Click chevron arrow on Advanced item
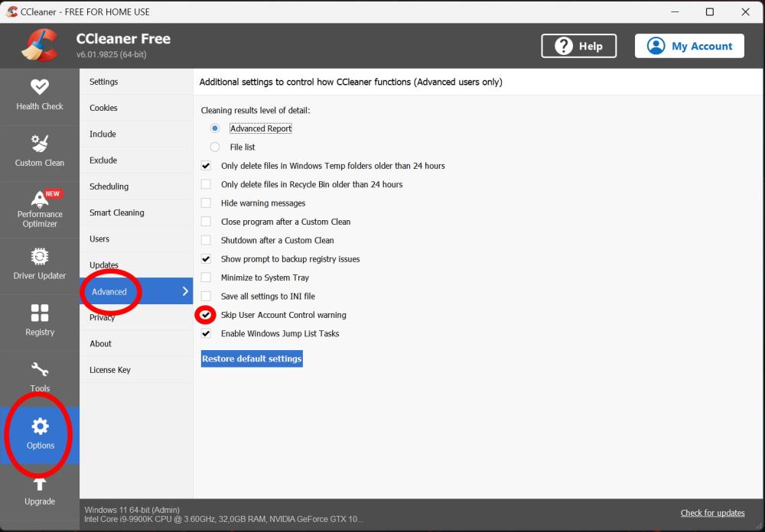Viewport: 765px width, 532px height. coord(185,291)
